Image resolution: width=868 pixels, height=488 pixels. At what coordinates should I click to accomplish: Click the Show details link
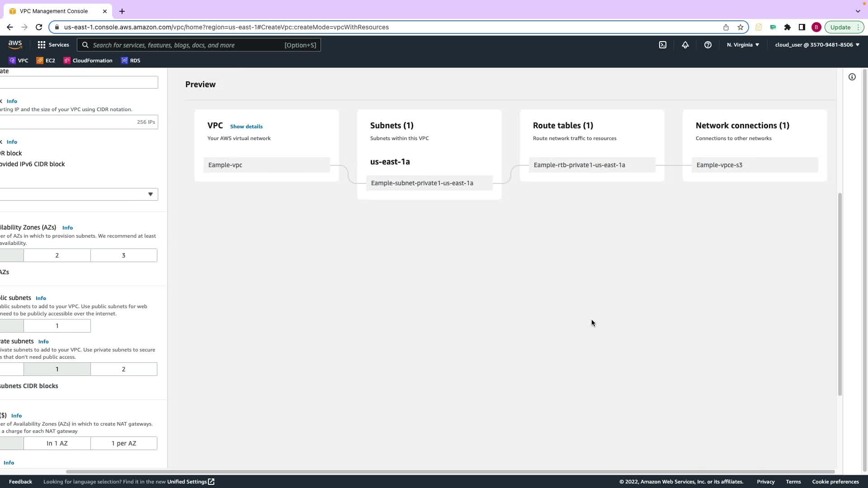click(x=246, y=127)
